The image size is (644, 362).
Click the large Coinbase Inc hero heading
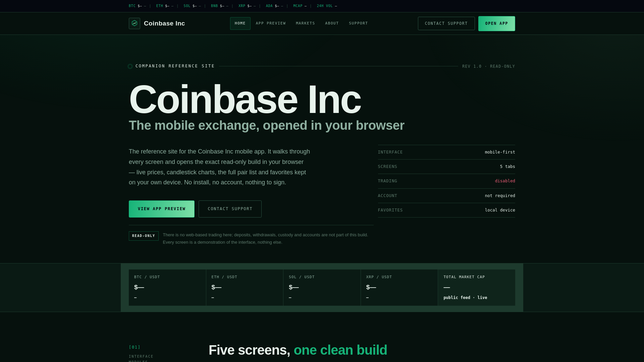[245, 100]
